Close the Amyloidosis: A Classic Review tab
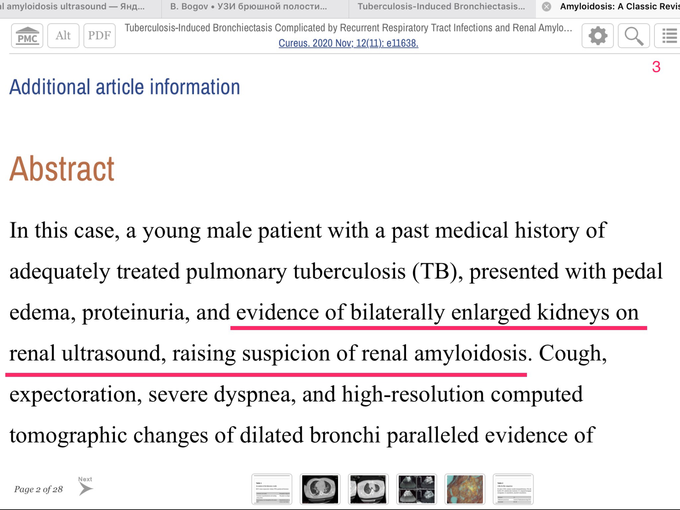This screenshot has width=680, height=510. tap(546, 7)
